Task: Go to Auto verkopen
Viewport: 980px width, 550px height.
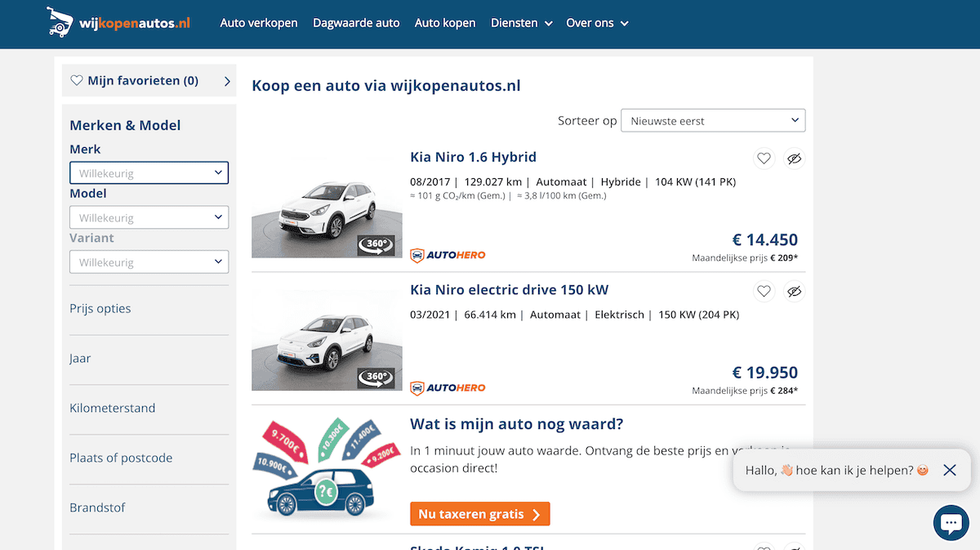Action: [259, 23]
